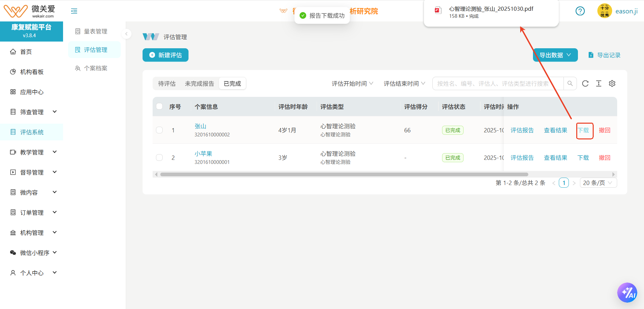Switch to the 待评估 tab
Viewport: 644px width, 309px height.
coord(167,83)
